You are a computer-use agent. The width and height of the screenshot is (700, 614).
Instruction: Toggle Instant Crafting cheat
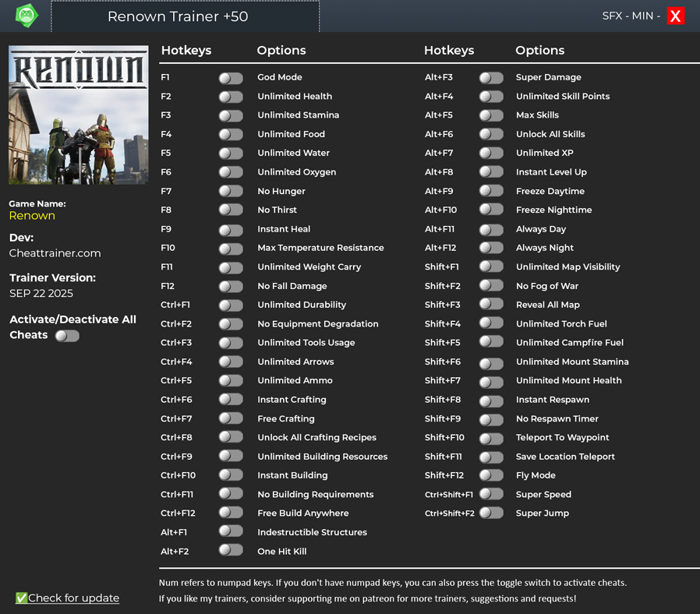pyautogui.click(x=231, y=400)
